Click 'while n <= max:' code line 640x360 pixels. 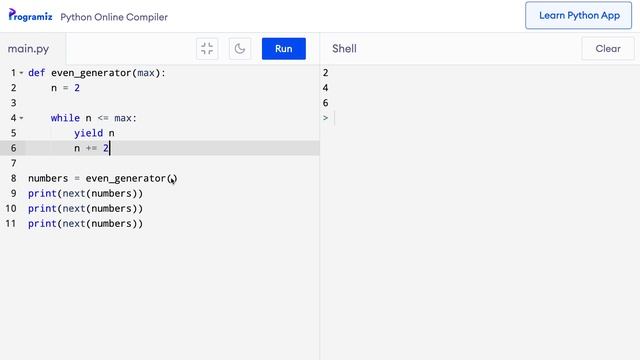93,118
